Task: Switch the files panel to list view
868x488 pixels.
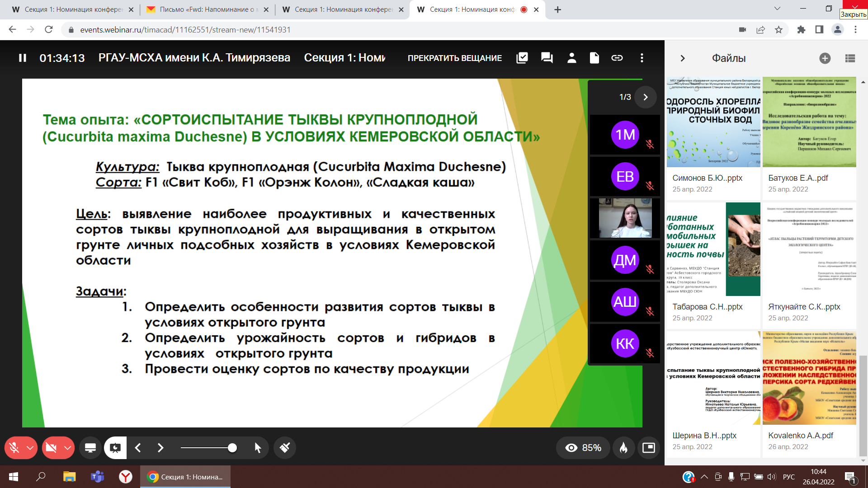Action: [x=850, y=58]
